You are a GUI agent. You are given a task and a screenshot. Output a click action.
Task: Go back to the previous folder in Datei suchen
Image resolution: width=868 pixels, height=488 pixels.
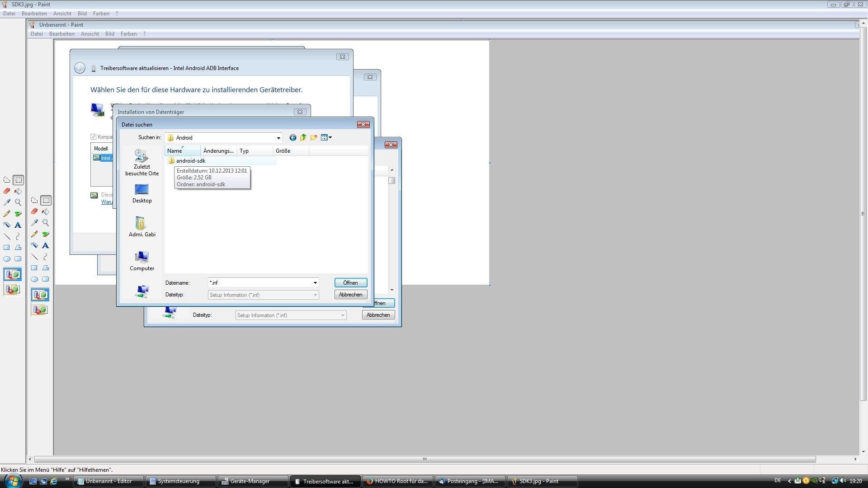tap(293, 137)
